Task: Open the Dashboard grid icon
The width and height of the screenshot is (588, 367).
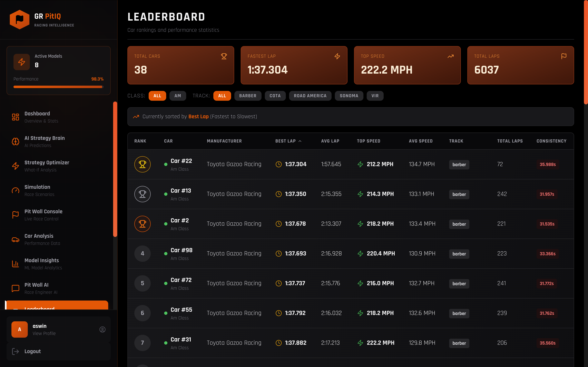Action: (x=16, y=117)
